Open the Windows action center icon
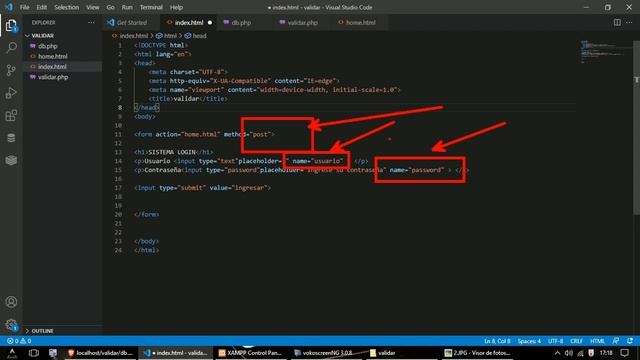Image resolution: width=640 pixels, height=360 pixels. tap(624, 353)
